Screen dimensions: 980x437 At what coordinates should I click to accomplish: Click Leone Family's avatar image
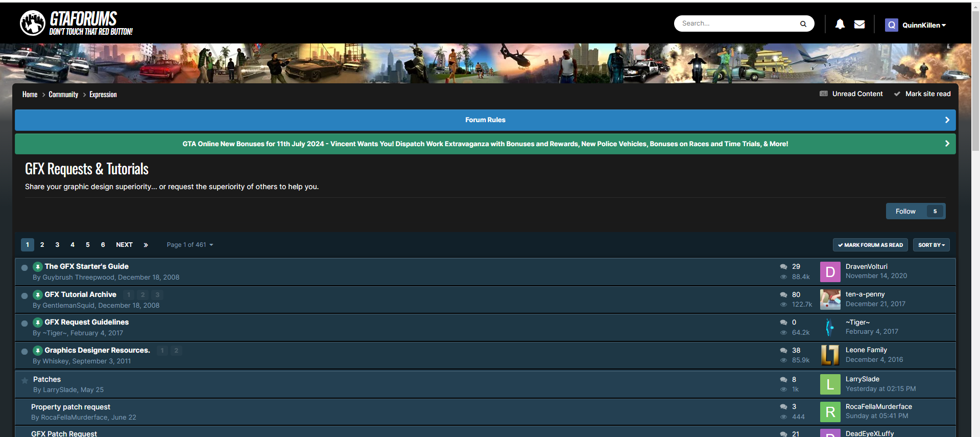(830, 355)
